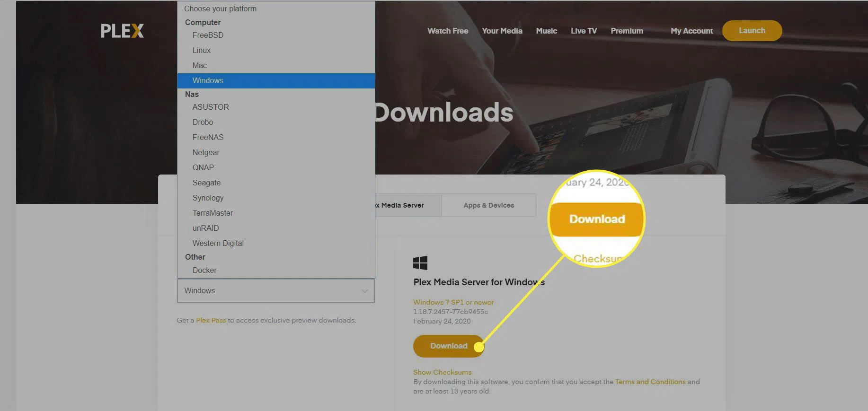Pick FreeNAS platform option
The image size is (868, 411).
(276, 137)
